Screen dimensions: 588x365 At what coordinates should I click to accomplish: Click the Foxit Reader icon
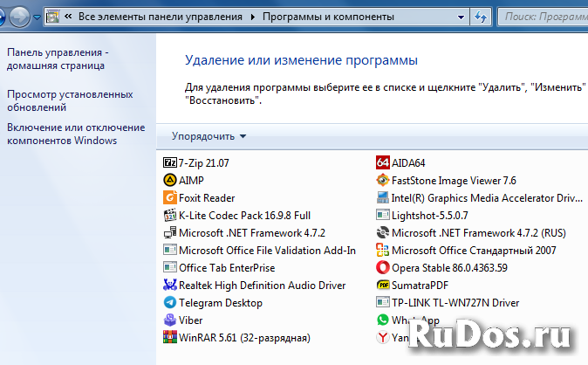pos(170,197)
